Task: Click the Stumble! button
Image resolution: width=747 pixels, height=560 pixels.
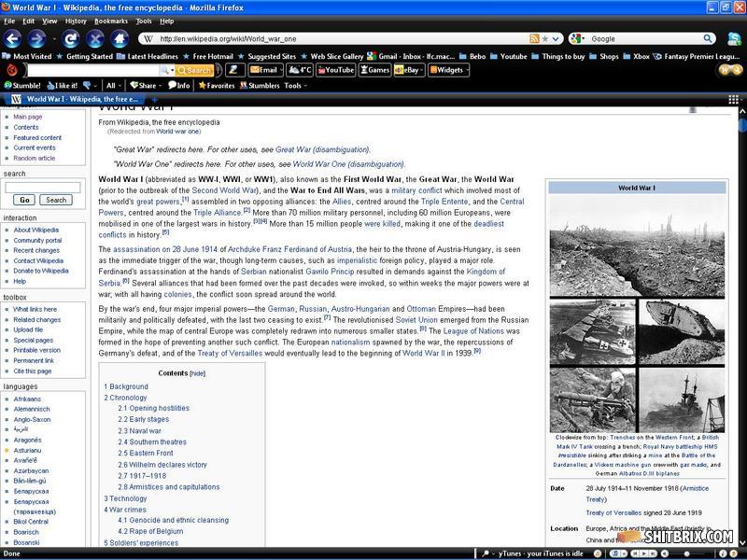Action: 22,86
